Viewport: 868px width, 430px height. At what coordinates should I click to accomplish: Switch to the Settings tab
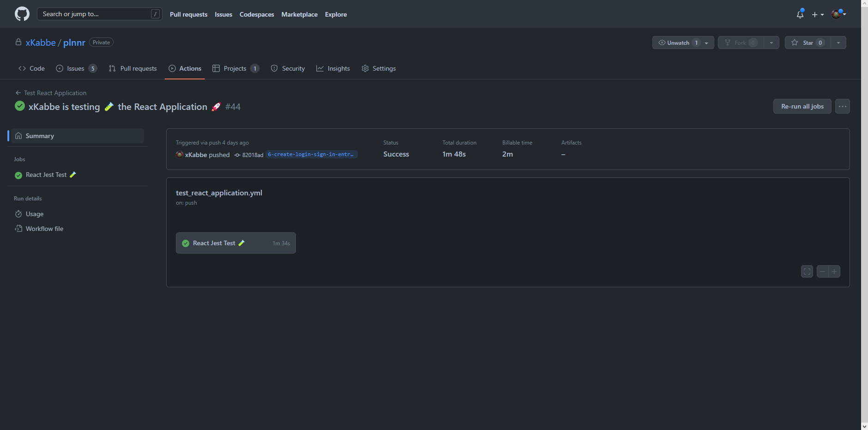point(379,68)
